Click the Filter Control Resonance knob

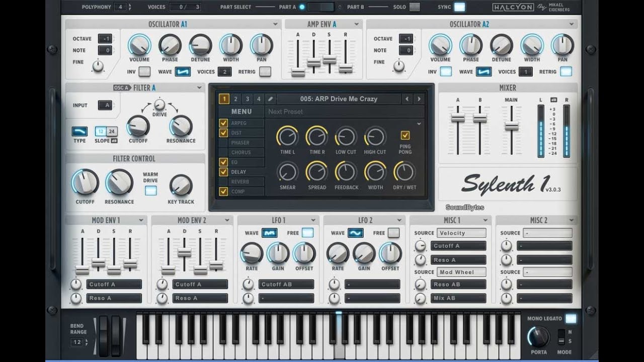coord(119,183)
